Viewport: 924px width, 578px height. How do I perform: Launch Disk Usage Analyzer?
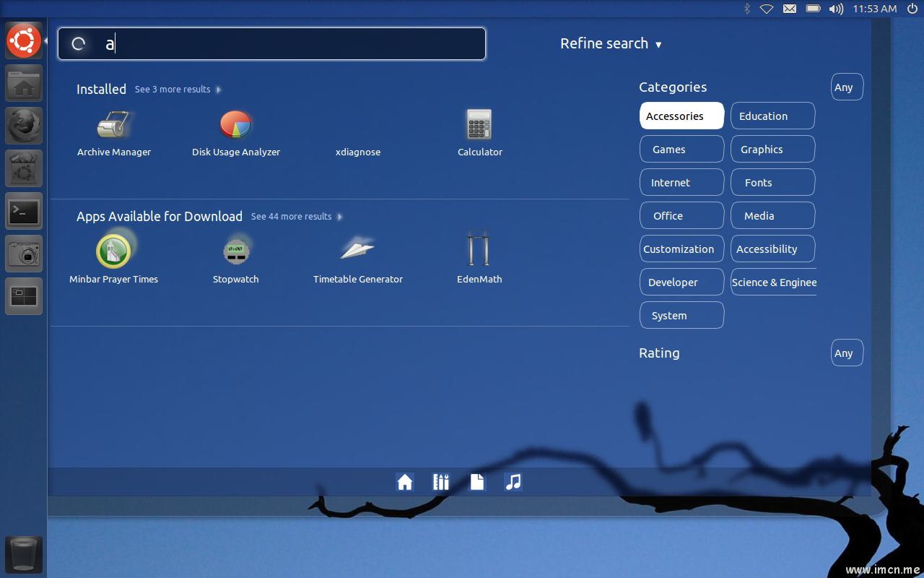click(x=235, y=126)
